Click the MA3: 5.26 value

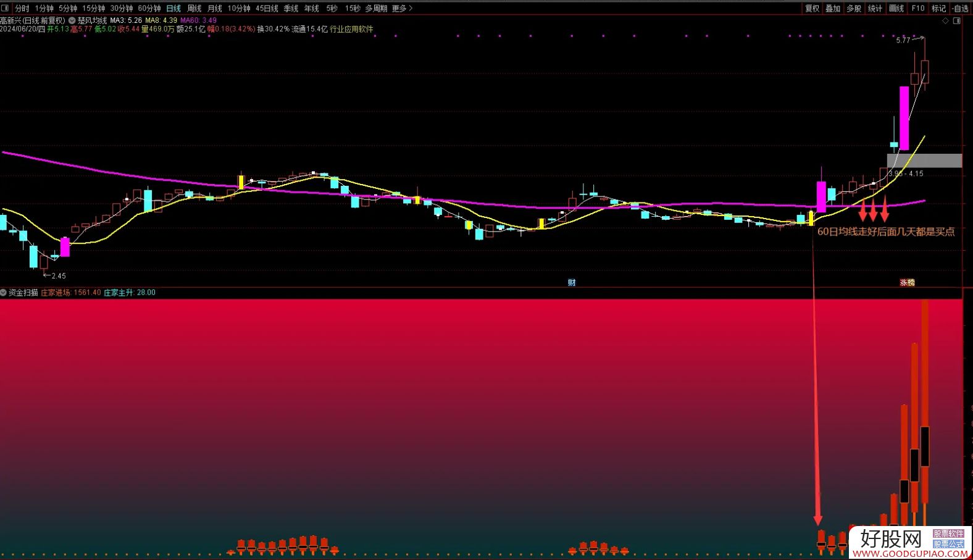pyautogui.click(x=126, y=20)
